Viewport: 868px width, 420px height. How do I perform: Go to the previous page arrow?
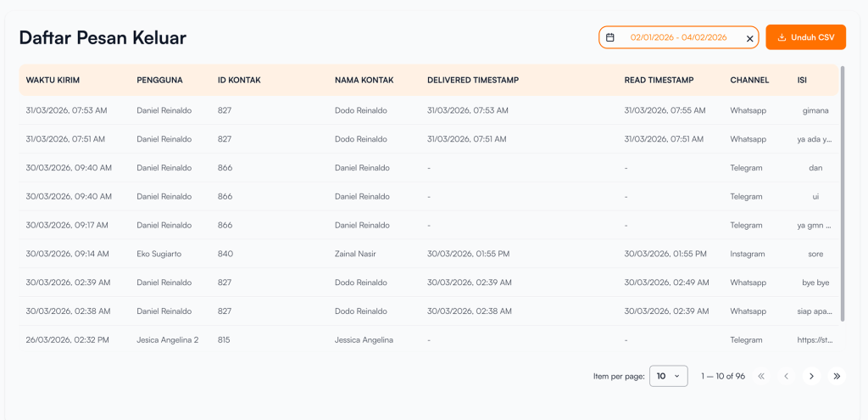click(x=787, y=376)
